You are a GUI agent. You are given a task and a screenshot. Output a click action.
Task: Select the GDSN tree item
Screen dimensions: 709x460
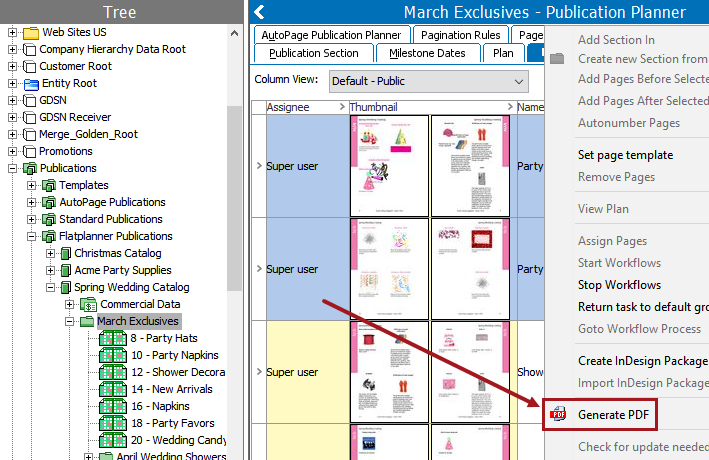click(x=53, y=100)
